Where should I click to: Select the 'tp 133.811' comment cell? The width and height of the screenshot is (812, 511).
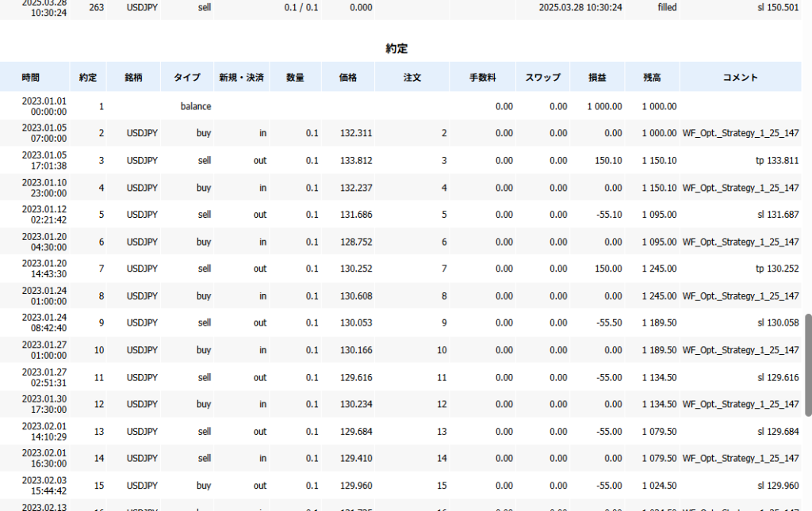pos(777,161)
